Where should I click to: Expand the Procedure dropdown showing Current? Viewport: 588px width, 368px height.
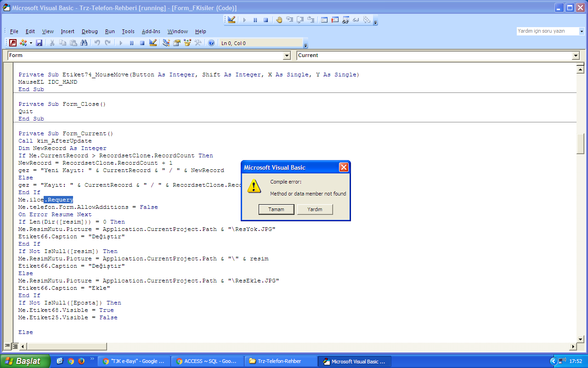576,56
